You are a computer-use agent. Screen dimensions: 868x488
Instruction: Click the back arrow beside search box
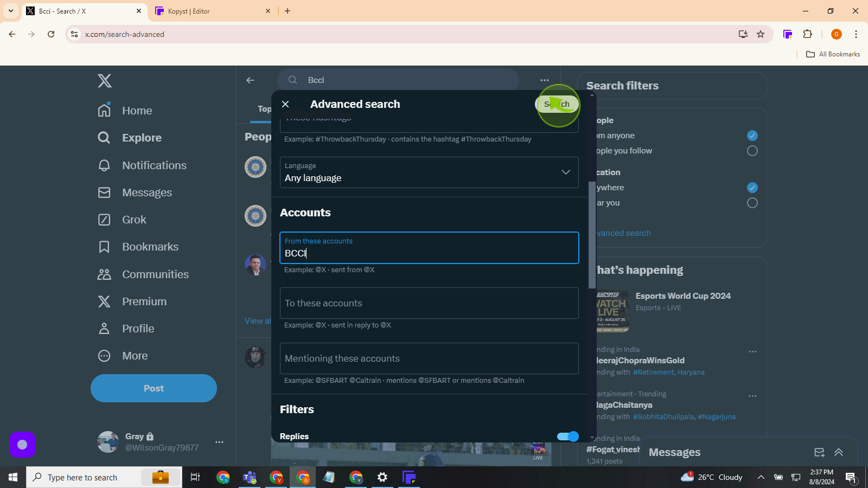[x=250, y=80]
